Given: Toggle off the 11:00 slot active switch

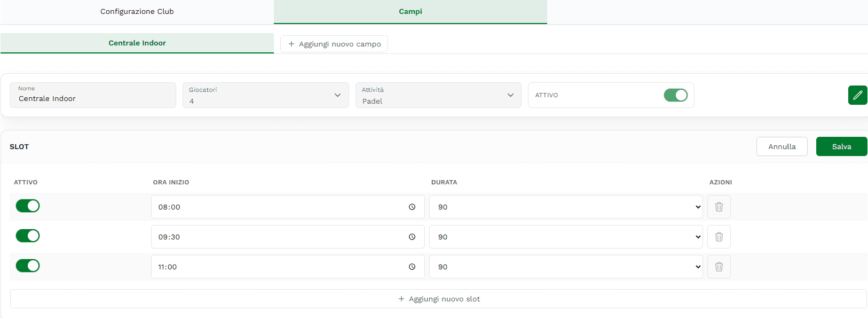Looking at the screenshot, I should [28, 266].
